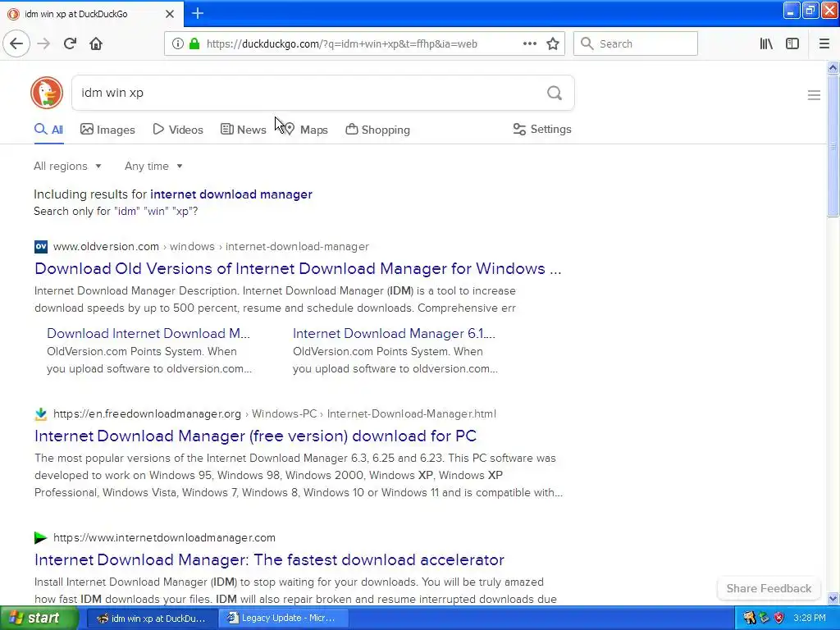Open the Firefox hamburger menu
The width and height of the screenshot is (840, 630).
coord(824,43)
